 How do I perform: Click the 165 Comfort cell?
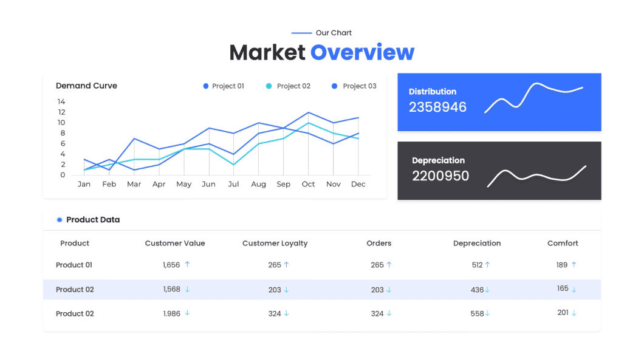pyautogui.click(x=563, y=289)
